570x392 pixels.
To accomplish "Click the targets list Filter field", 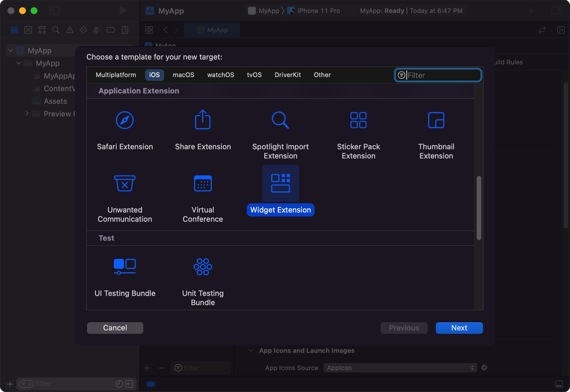I will pos(201,368).
